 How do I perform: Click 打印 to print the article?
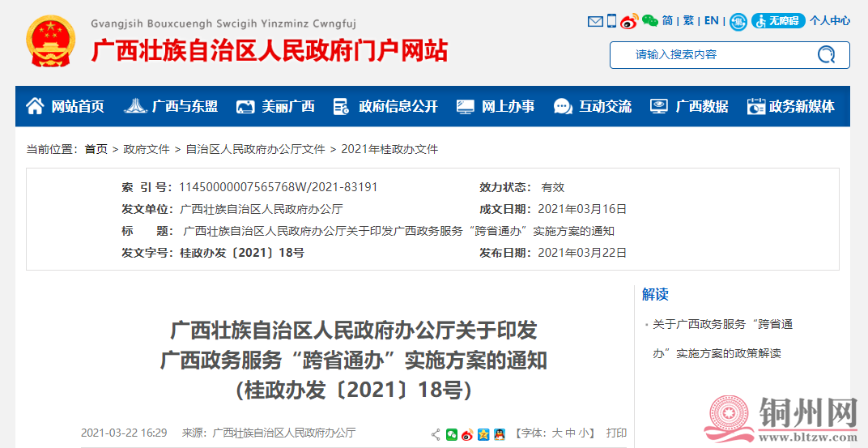point(616,433)
